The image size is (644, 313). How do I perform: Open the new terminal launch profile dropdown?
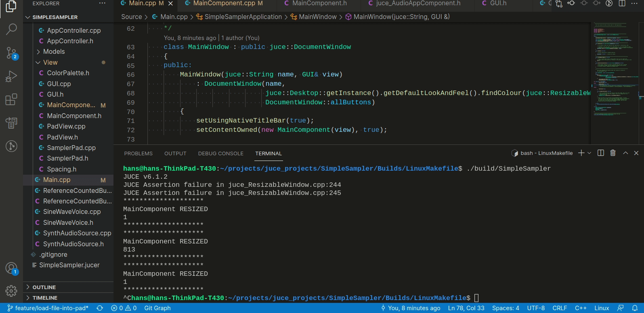pos(589,153)
